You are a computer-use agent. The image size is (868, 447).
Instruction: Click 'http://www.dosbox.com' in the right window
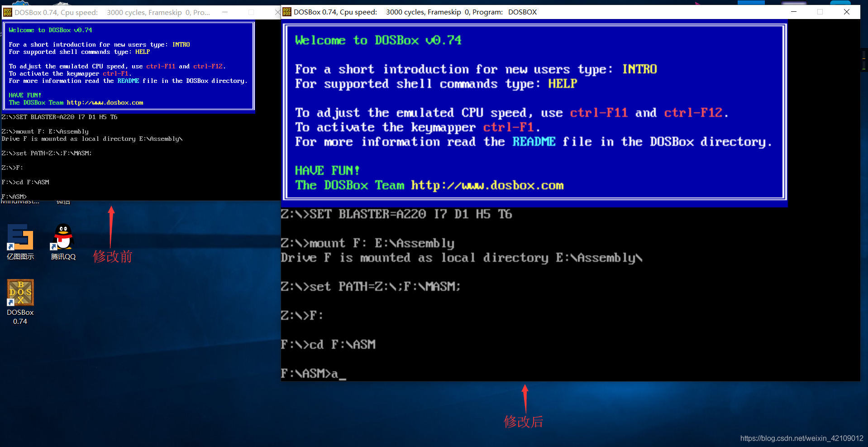click(x=487, y=185)
